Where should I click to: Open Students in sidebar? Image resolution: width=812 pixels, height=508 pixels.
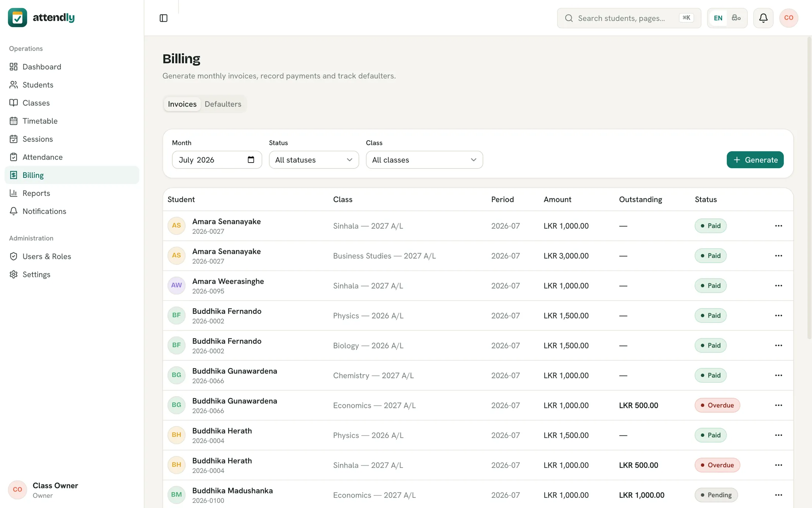[x=72, y=85]
